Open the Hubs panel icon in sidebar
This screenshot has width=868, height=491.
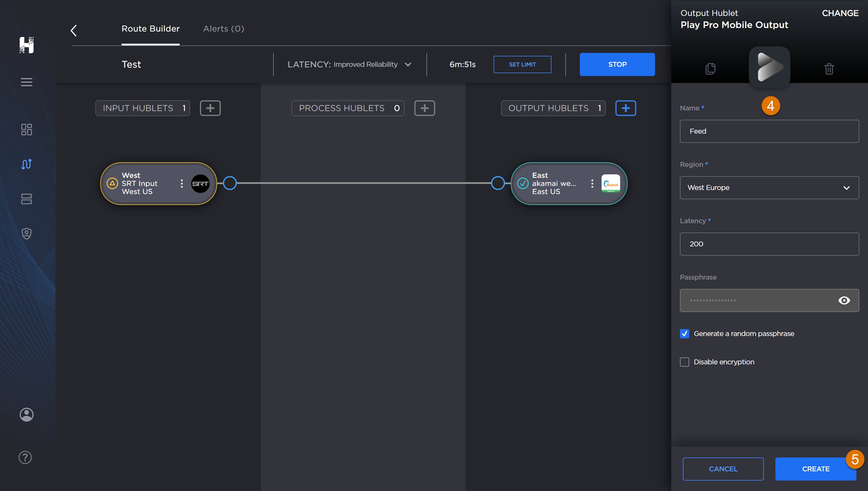(26, 199)
